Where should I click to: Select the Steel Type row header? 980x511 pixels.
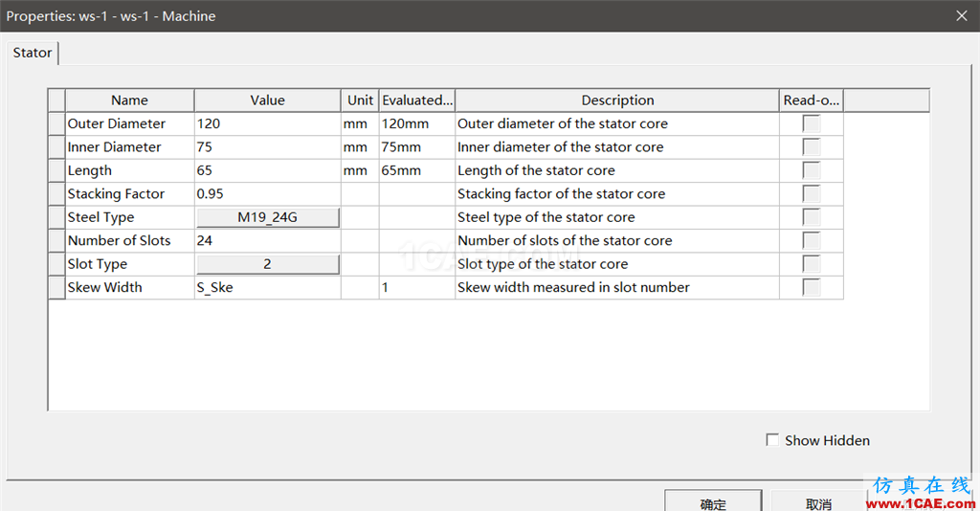56,217
